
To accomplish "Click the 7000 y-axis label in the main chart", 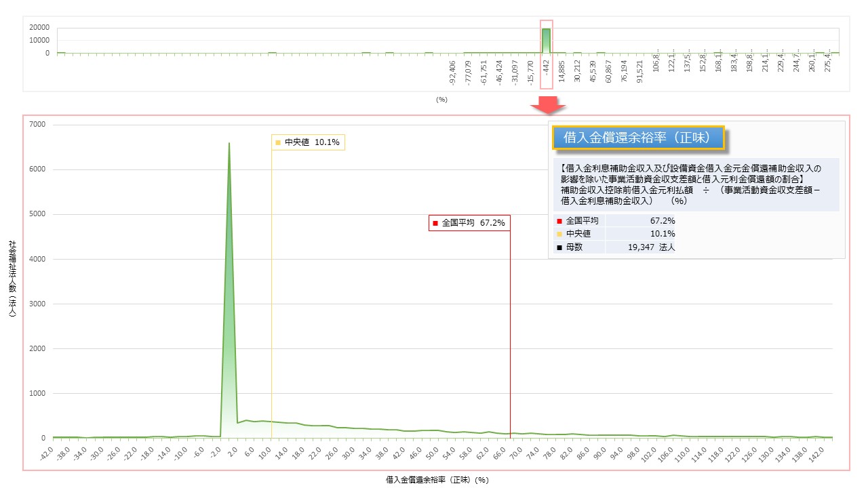I will click(x=37, y=125).
